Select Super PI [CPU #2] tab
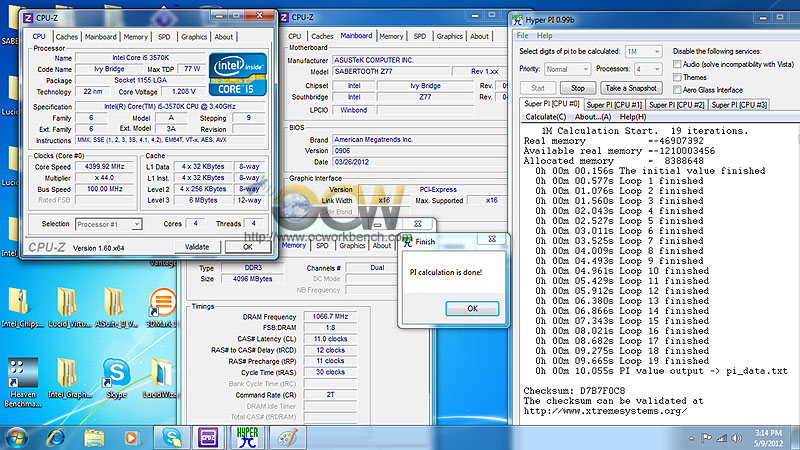 [677, 105]
